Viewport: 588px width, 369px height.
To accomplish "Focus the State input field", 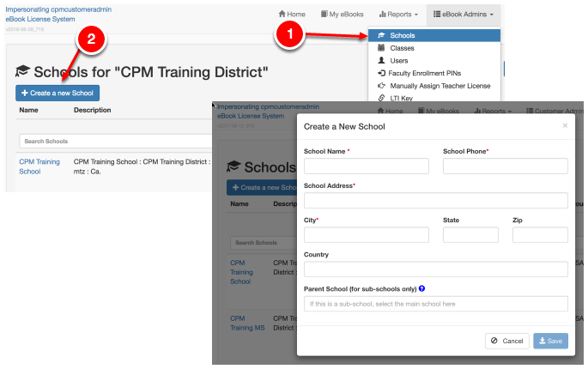I will pos(470,235).
